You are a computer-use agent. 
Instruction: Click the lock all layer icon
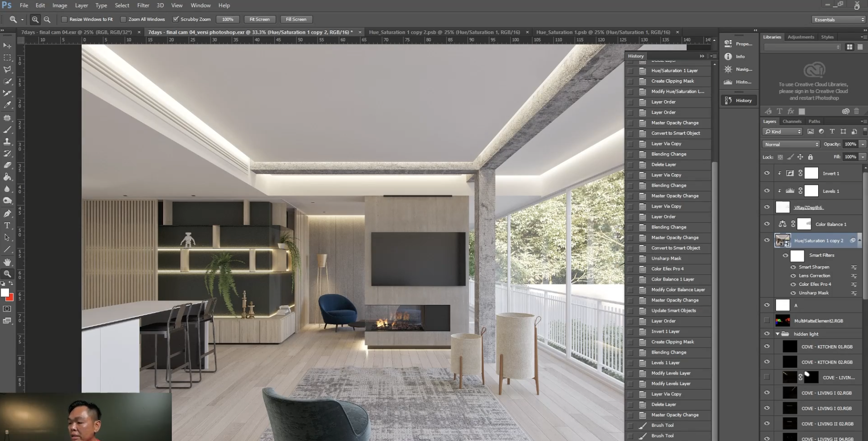[x=811, y=157]
